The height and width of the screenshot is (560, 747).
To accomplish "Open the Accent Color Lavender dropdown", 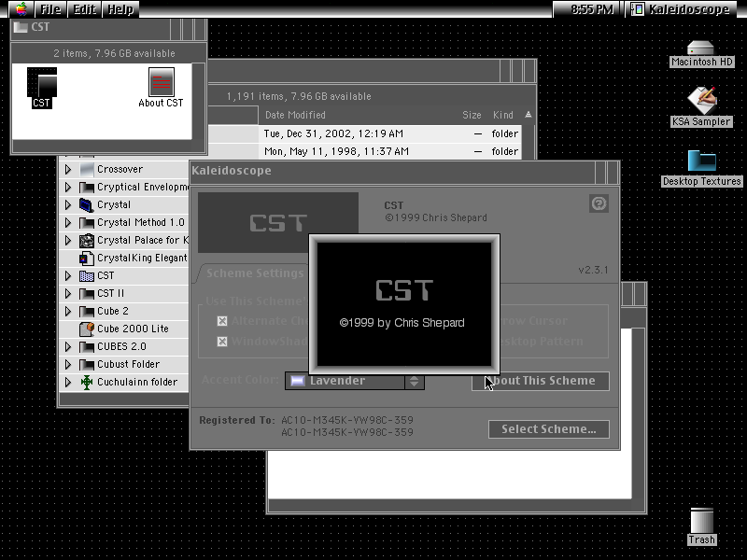I will 355,381.
